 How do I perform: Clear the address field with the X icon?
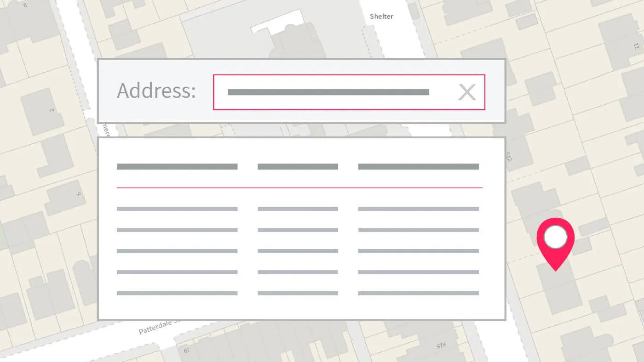pos(466,92)
